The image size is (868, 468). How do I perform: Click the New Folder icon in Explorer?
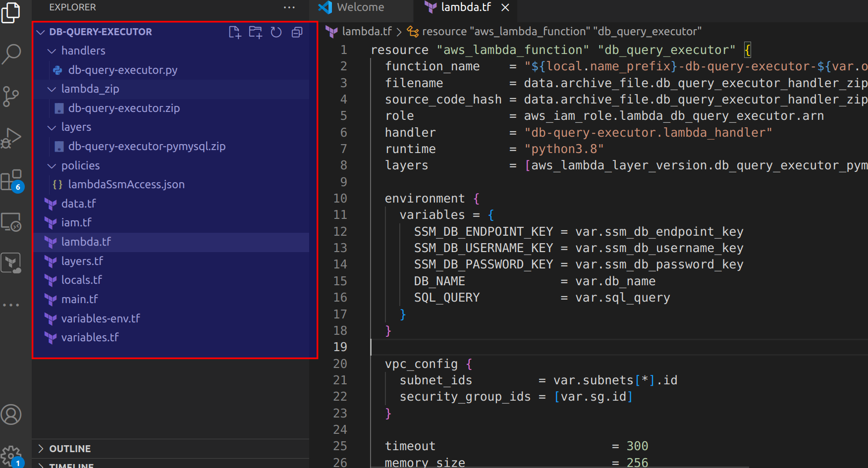[x=256, y=32]
